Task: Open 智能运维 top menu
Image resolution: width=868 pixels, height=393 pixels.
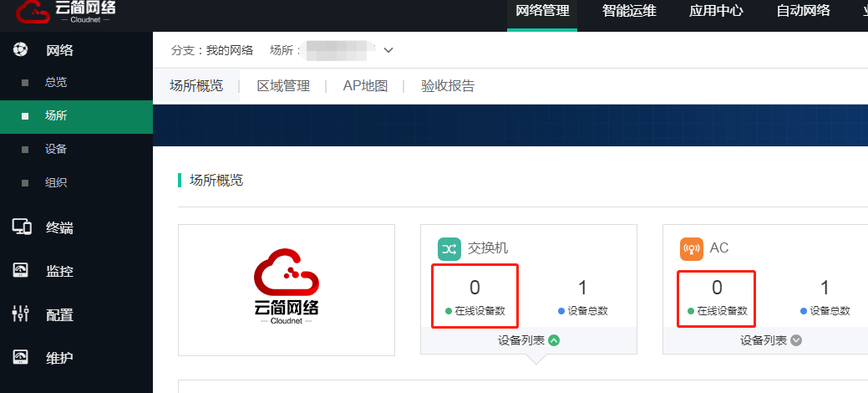Action: pyautogui.click(x=629, y=11)
